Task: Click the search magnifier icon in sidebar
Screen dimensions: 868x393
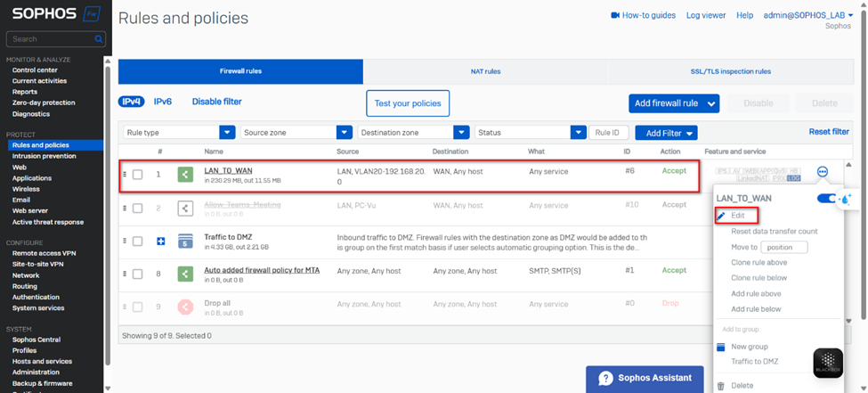Action: [x=98, y=39]
